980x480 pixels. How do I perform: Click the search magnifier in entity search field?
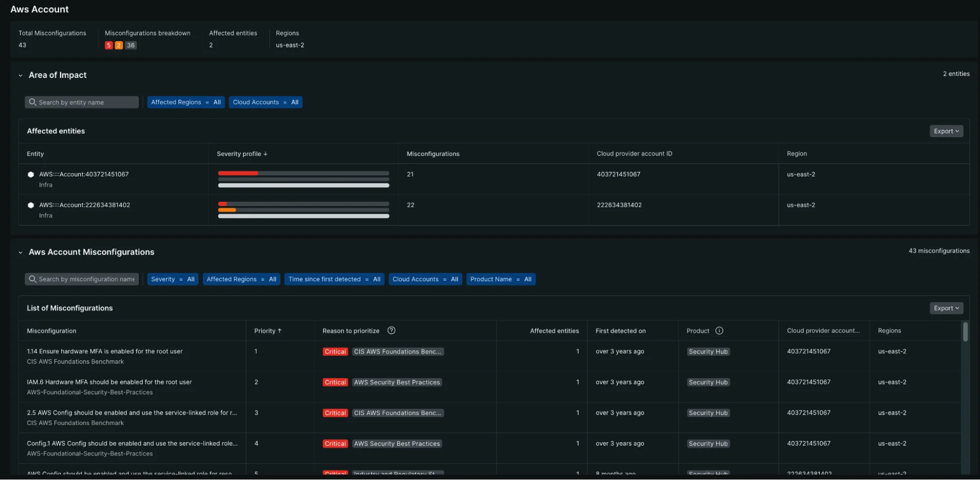point(32,102)
